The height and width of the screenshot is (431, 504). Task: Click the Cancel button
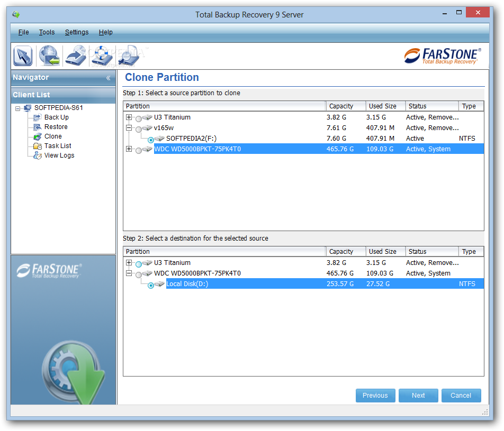point(461,396)
